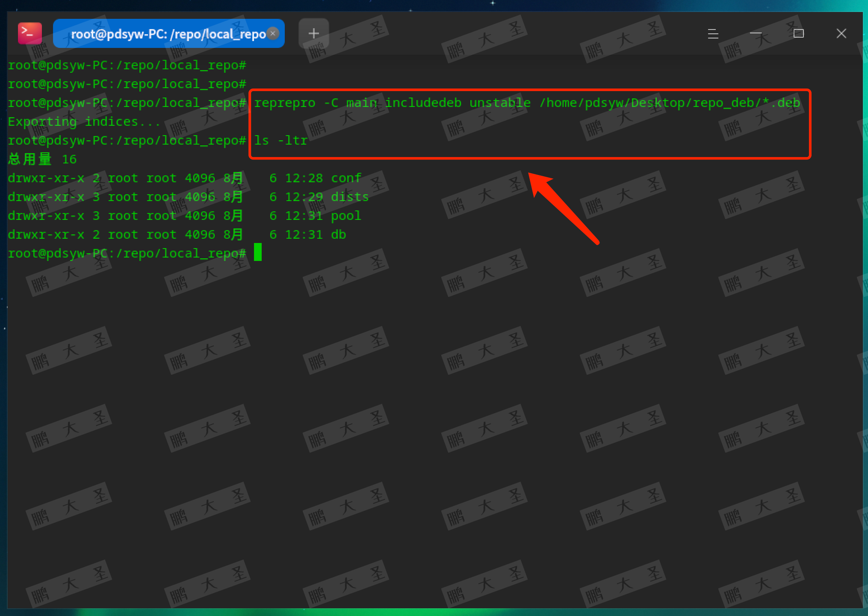868x616 pixels.
Task: Click the 'ls -ltr' command text
Action: click(280, 141)
